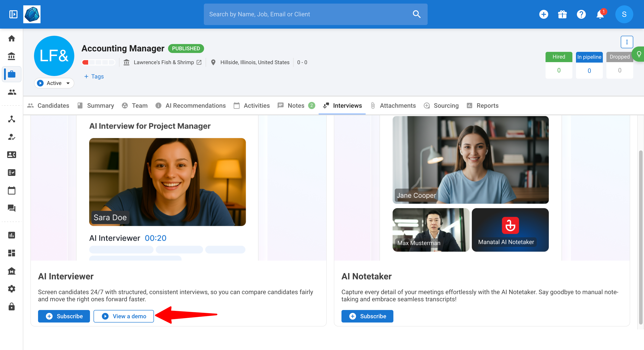
Task: Switch to the Sourcing tab
Action: point(441,105)
